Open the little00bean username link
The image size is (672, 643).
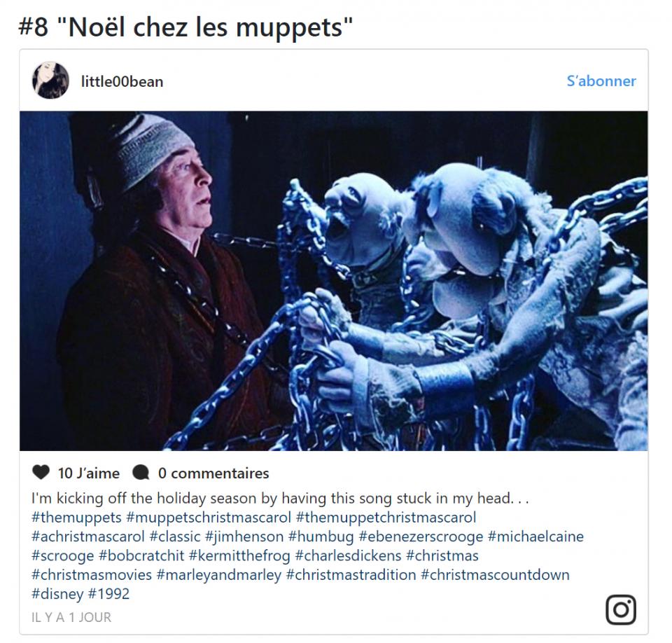[122, 81]
